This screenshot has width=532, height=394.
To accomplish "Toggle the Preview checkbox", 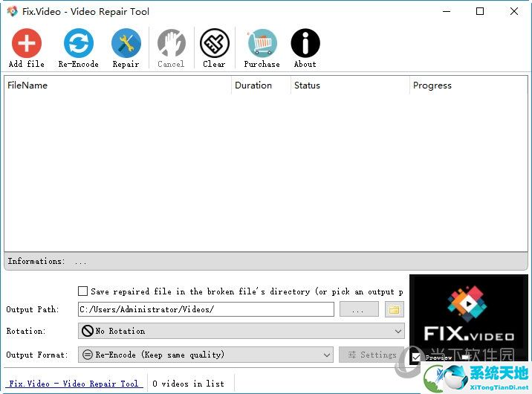I will (416, 358).
